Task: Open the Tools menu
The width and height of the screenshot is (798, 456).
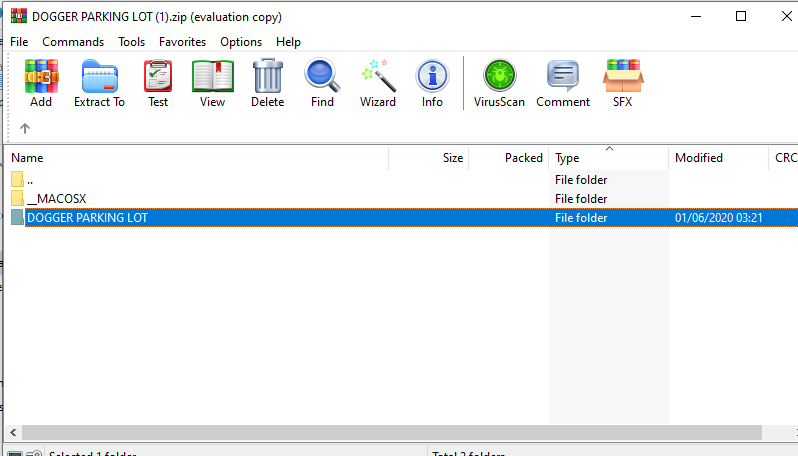Action: tap(131, 42)
